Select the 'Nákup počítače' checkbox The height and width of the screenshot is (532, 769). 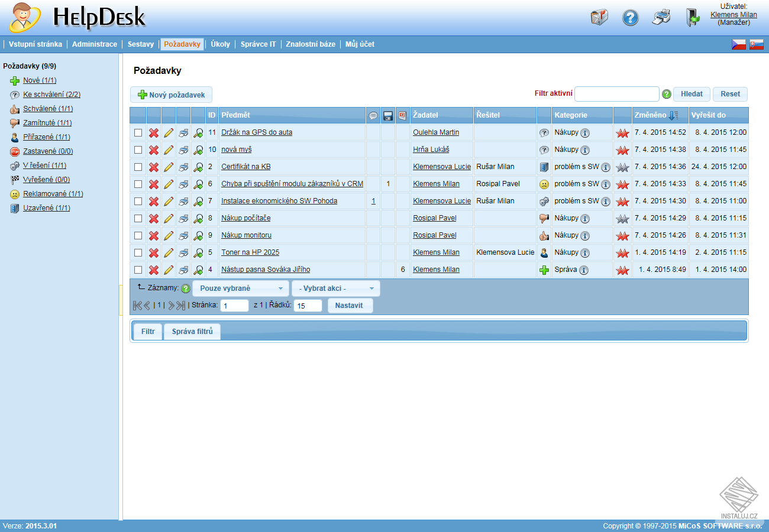tap(138, 219)
